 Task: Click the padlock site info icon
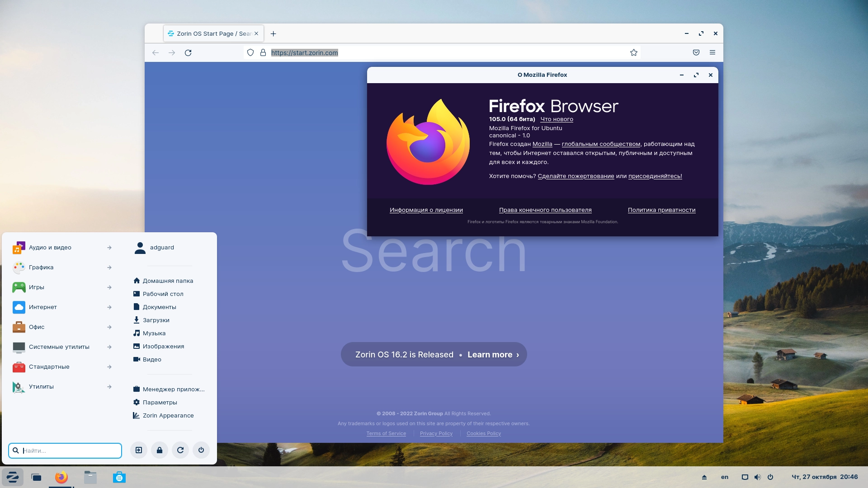[263, 53]
